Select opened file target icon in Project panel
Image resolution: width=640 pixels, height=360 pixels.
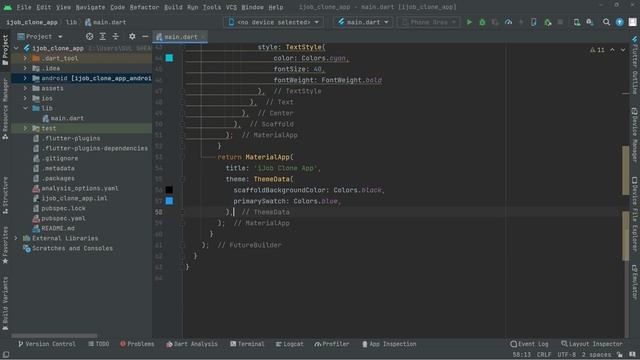pos(89,37)
